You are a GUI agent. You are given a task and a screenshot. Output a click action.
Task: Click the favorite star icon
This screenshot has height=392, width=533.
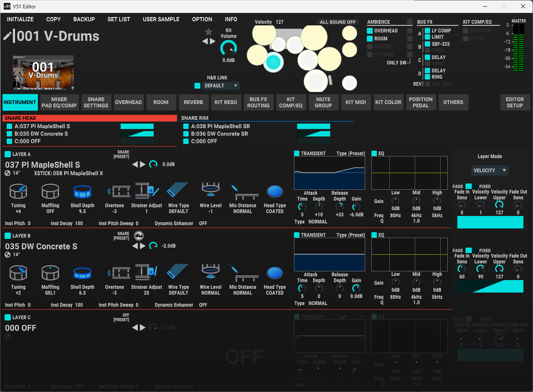209,32
